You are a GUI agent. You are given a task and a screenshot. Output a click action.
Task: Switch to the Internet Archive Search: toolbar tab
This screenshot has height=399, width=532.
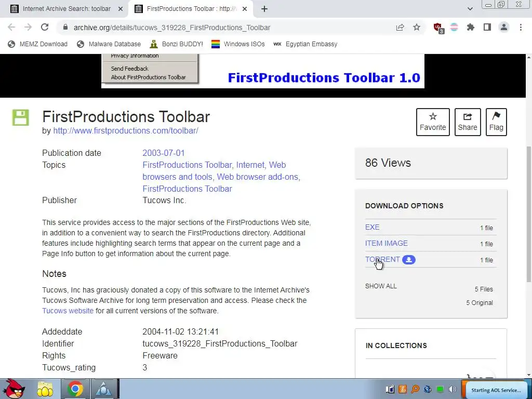pos(66,9)
